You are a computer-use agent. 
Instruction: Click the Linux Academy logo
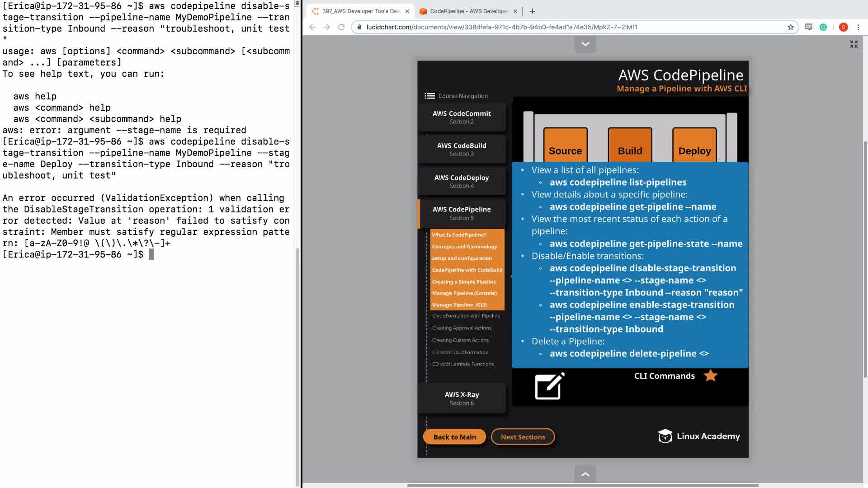698,436
